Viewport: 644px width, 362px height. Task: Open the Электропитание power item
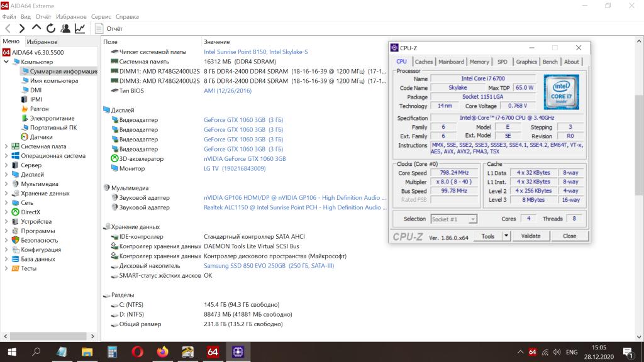click(52, 118)
